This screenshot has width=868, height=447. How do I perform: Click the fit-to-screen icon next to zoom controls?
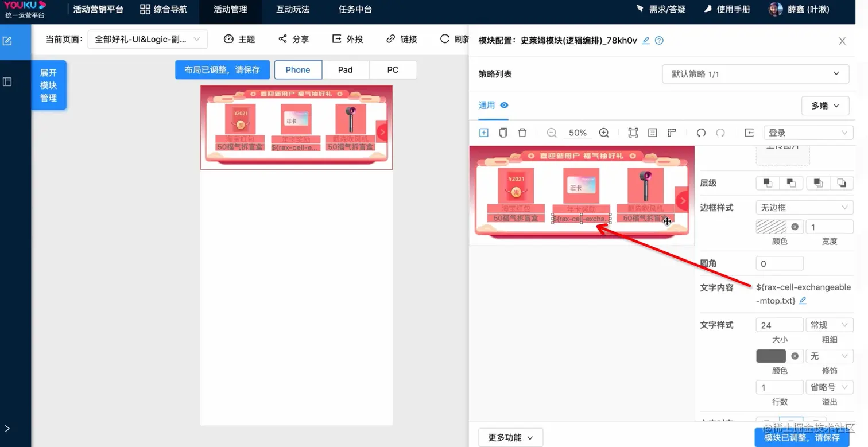point(633,133)
